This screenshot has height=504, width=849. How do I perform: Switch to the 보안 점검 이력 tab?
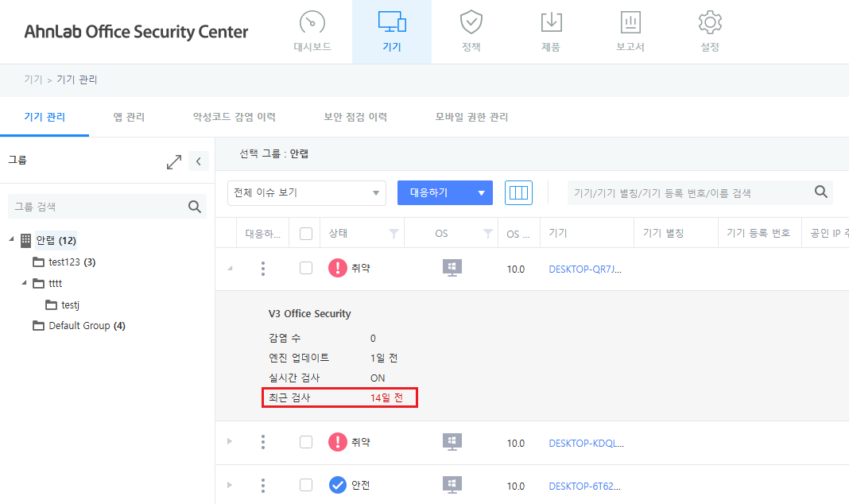click(x=355, y=117)
